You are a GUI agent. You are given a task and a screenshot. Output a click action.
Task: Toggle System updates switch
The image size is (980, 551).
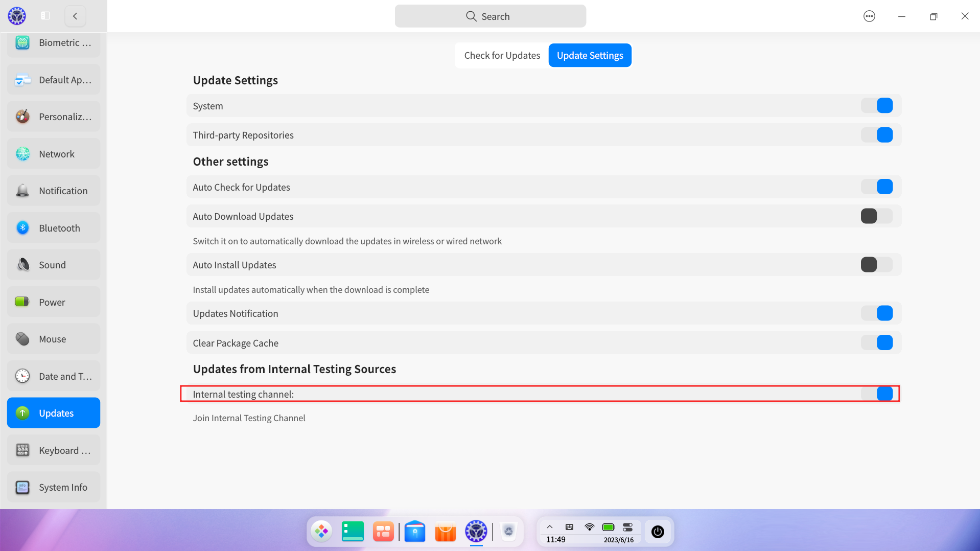(x=877, y=106)
